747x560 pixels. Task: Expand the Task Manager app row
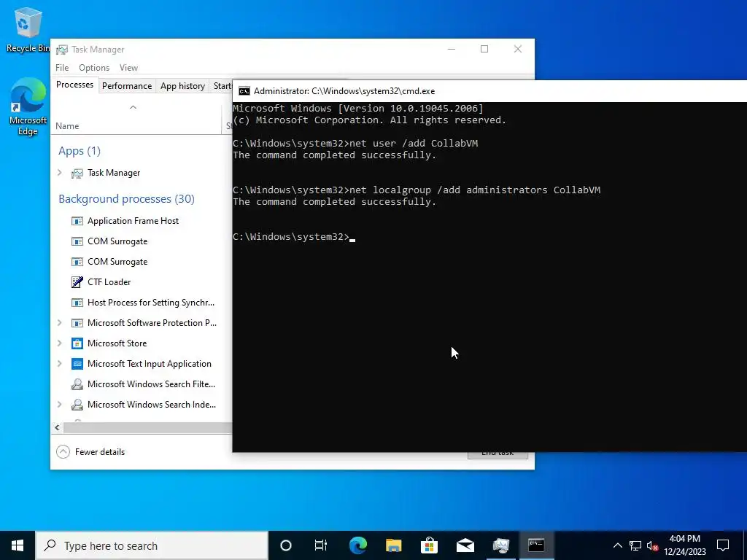pyautogui.click(x=60, y=173)
